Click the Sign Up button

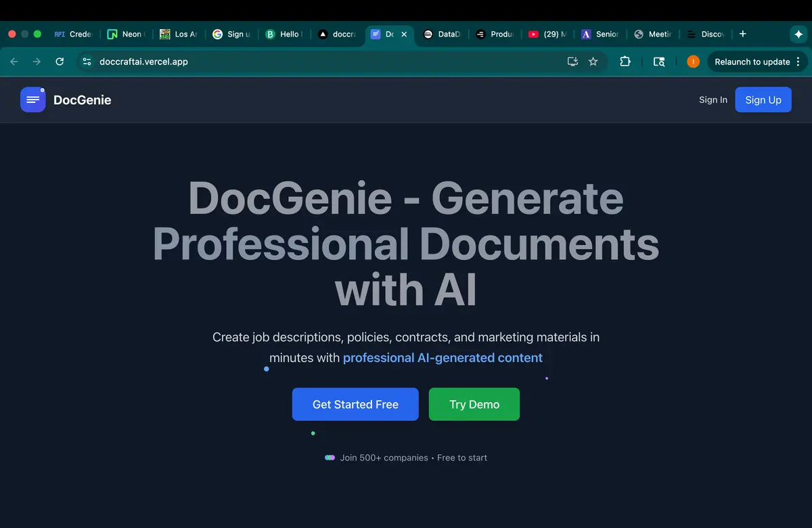click(763, 100)
